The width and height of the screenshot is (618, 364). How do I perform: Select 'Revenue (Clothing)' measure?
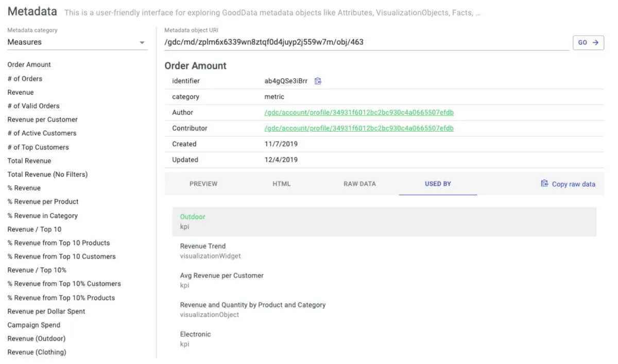click(x=37, y=352)
